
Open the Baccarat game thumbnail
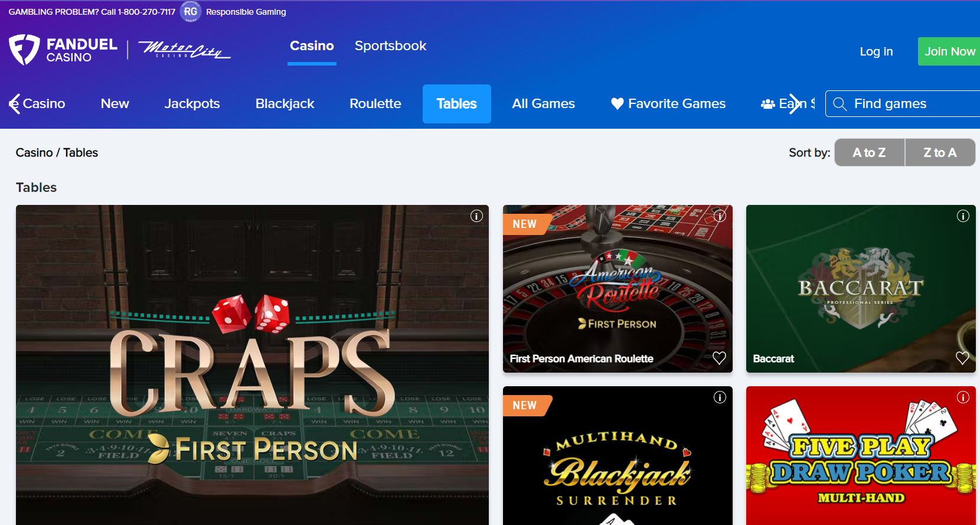tap(861, 289)
